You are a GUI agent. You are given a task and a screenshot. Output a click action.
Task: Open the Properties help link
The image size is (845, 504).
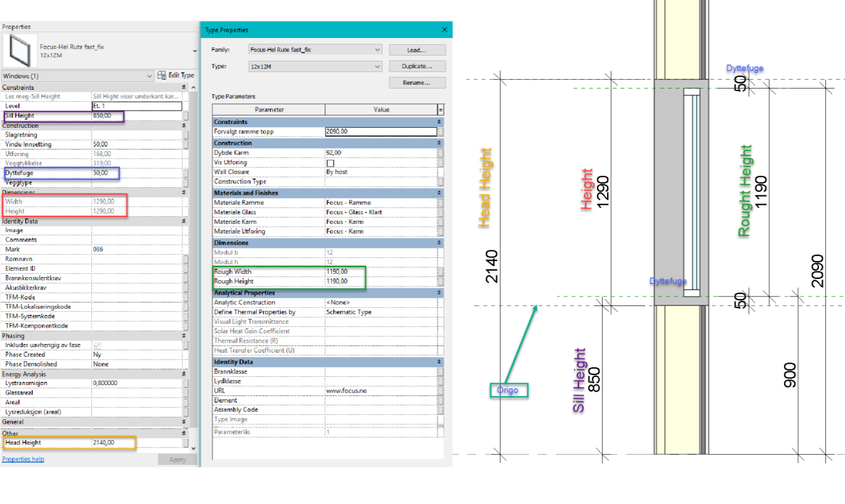click(x=23, y=459)
